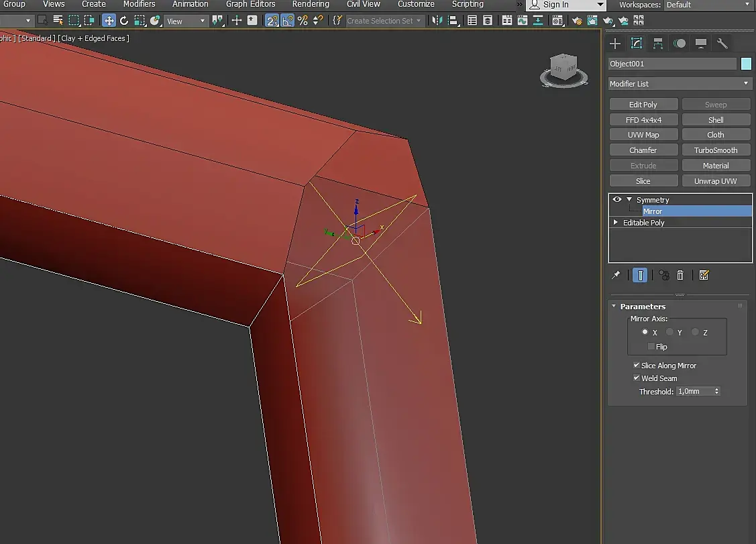Apply the Shell modifier
Viewport: 756px width, 544px height.
tap(716, 119)
